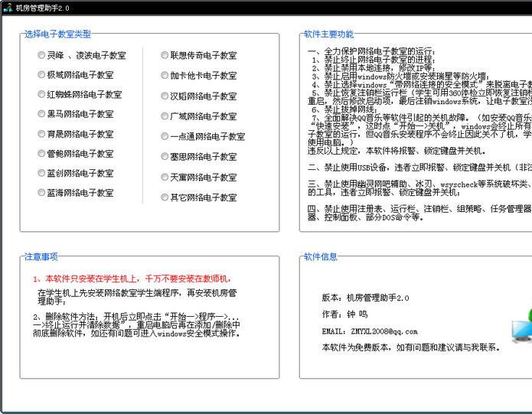Choose 联想传奇电子教室 radio button

[165, 55]
